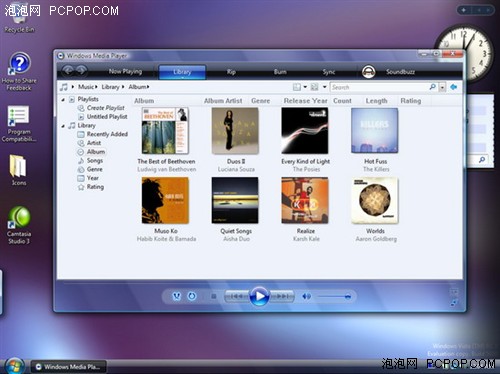Click the Start orb on taskbar
500x374 pixels.
click(x=14, y=366)
